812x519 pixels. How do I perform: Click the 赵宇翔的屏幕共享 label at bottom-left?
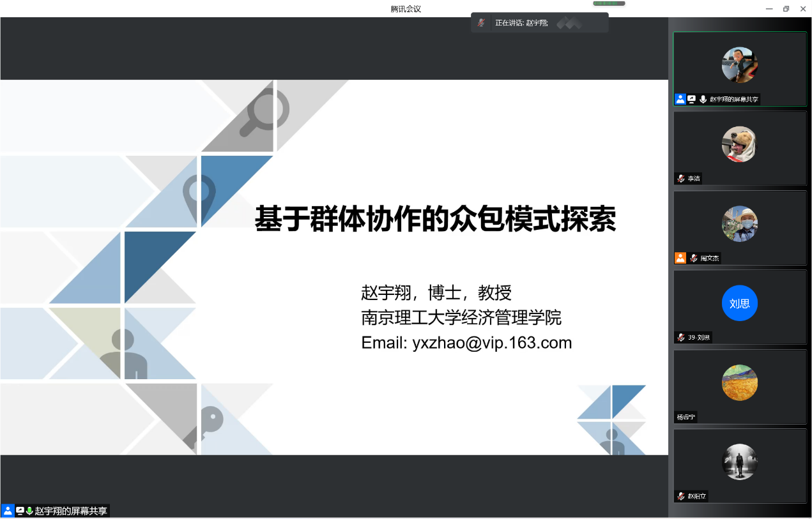click(71, 511)
